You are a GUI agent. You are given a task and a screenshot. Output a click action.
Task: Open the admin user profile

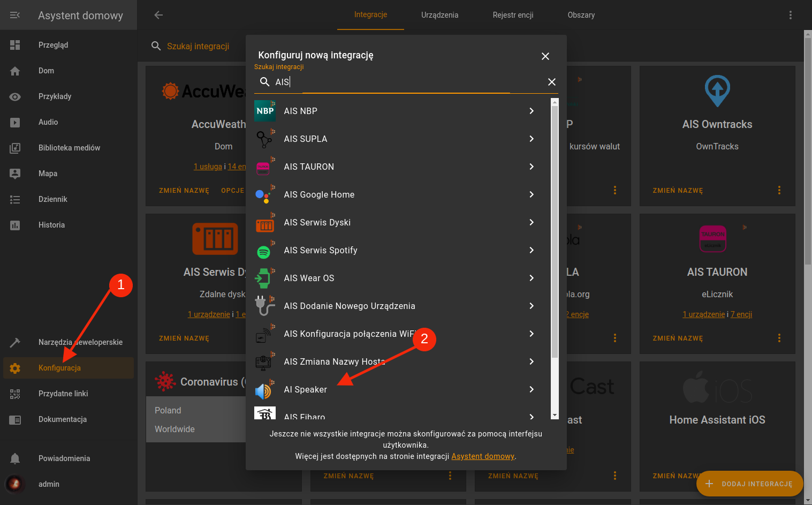(69, 484)
